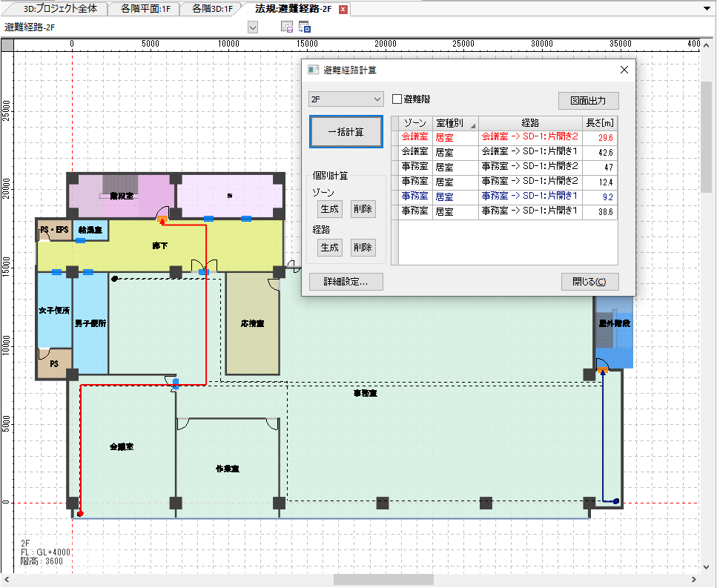This screenshot has width=717, height=588.
Task: Click the 避難経路計算 dialog title icon
Action: coord(313,70)
